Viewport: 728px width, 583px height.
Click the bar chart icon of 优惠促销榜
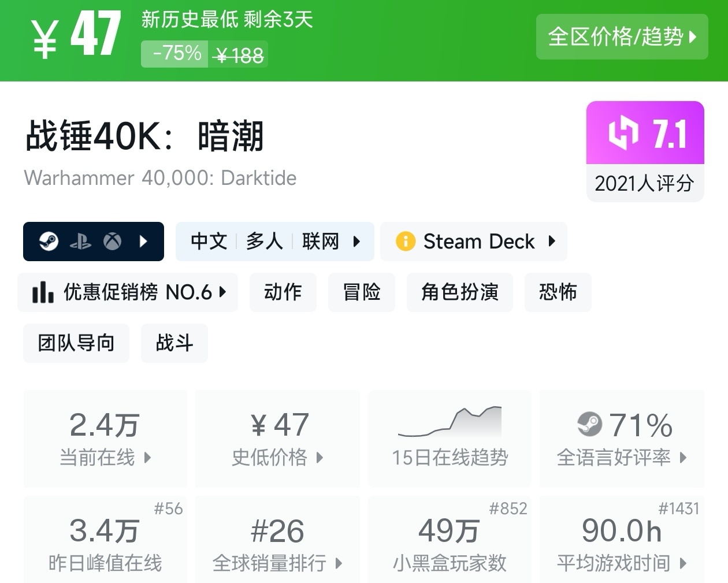43,292
